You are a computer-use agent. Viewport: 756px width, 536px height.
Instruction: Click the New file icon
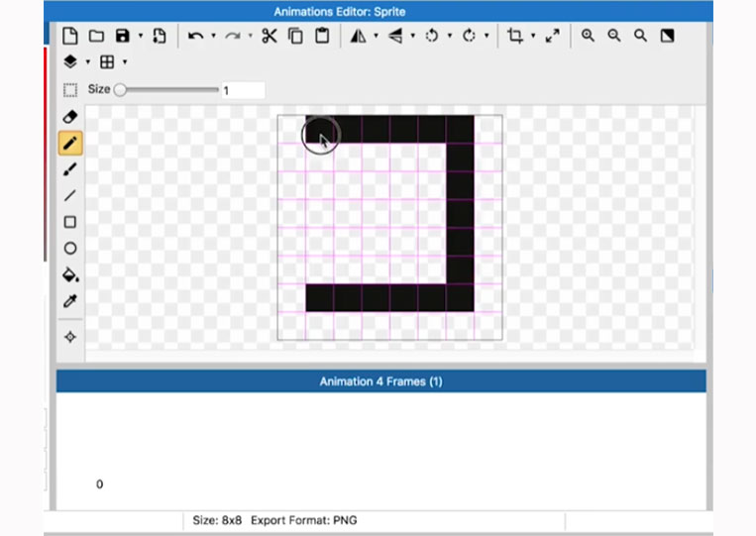point(70,36)
